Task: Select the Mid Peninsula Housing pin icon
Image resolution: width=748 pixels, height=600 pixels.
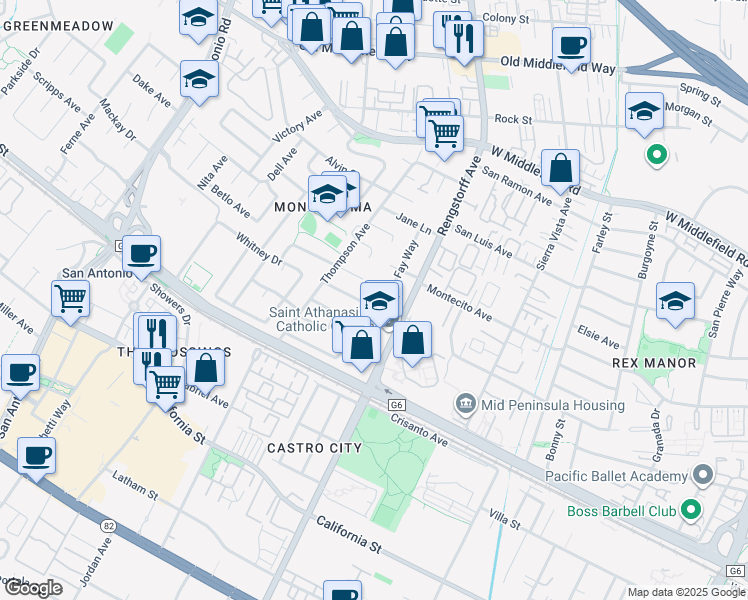Action: [x=465, y=405]
